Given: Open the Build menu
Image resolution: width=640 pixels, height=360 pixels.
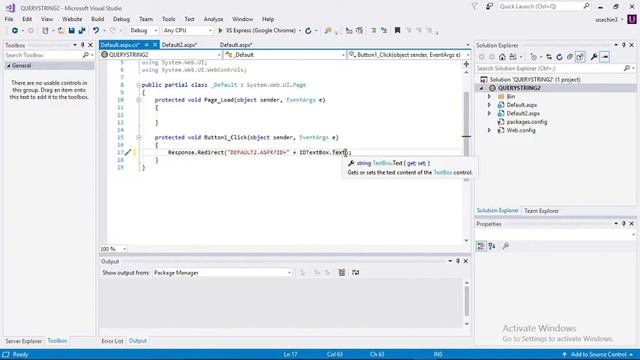Looking at the screenshot, I should pos(97,19).
